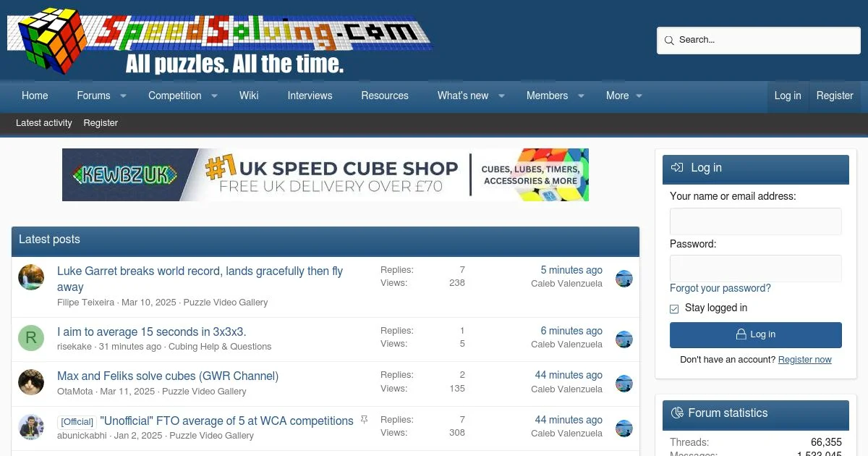868x456 pixels.
Task: Focus the name or email address field
Action: pyautogui.click(x=756, y=221)
